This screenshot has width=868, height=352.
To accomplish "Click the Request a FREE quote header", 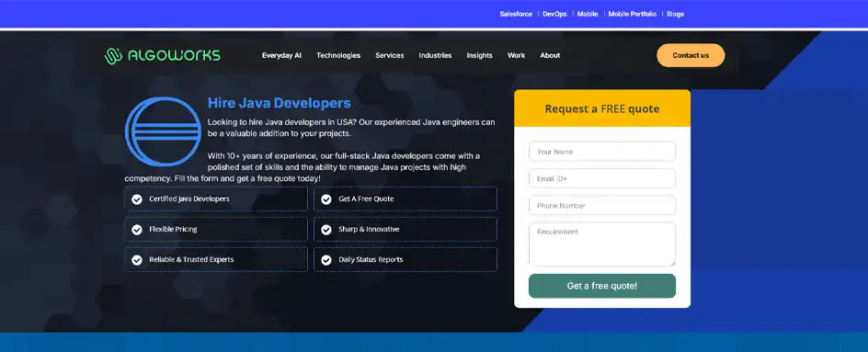I will pyautogui.click(x=602, y=108).
